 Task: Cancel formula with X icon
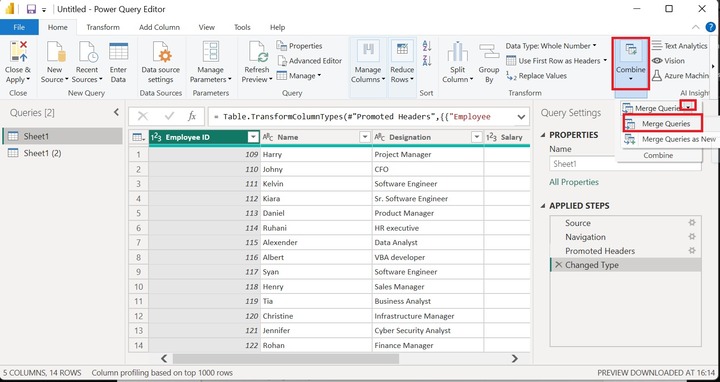(143, 117)
